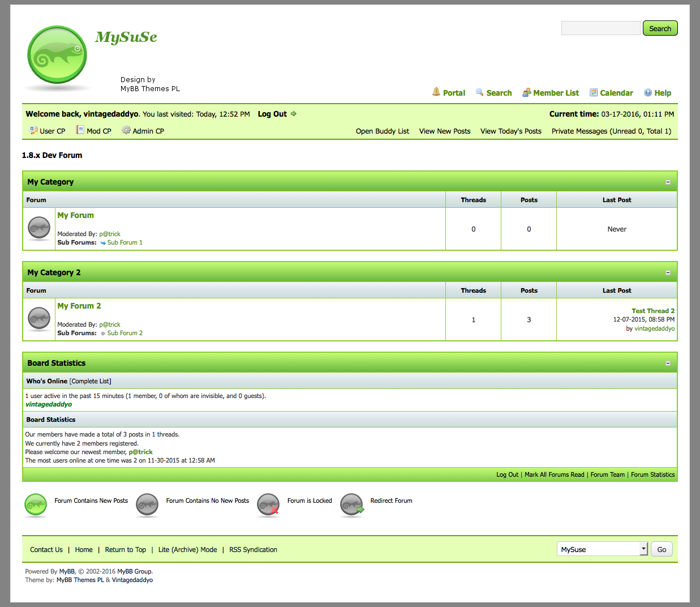
Task: Open Contact Us link
Action: 46,550
